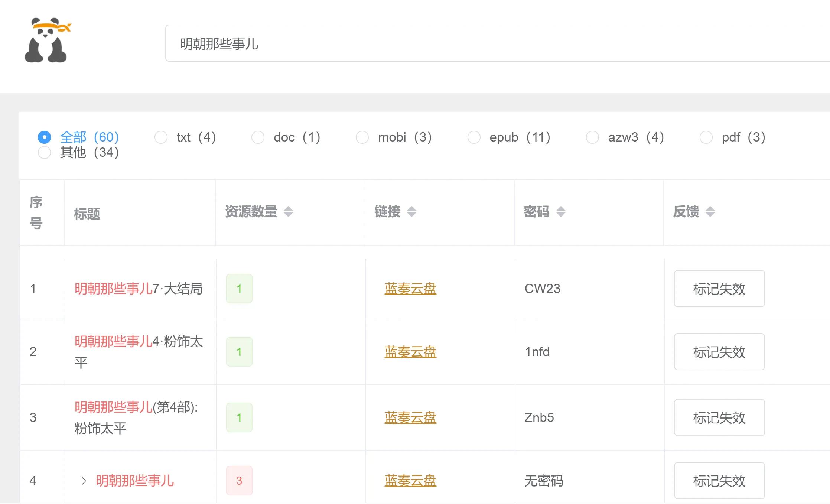This screenshot has height=504, width=830.
Task: Open 明朝那些事儿4·粉饰太平 title link
Action: point(139,351)
